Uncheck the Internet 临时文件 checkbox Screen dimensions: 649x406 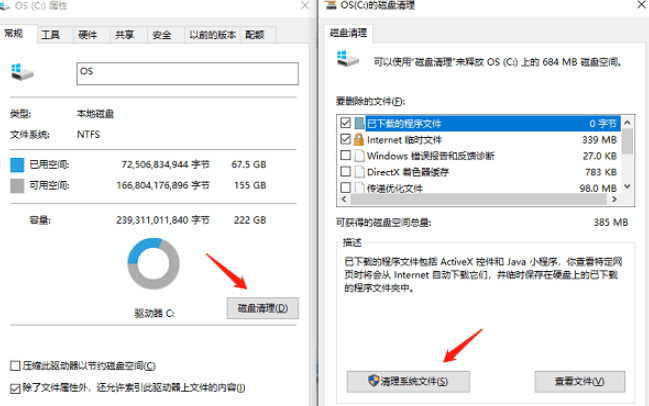345,139
